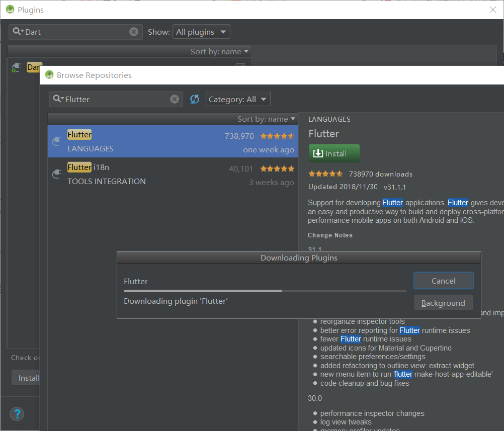Image resolution: width=504 pixels, height=431 pixels.
Task: Click the partially hidden Install button in Plugins
Action: tap(26, 378)
